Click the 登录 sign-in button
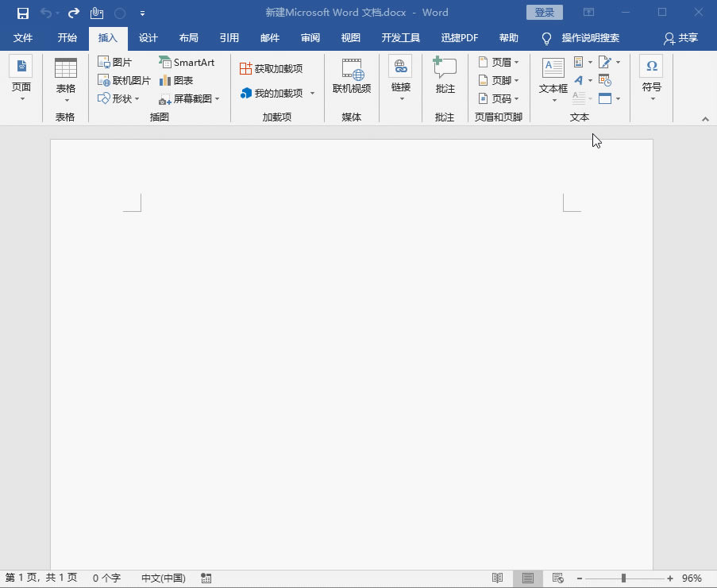717x588 pixels. [545, 12]
